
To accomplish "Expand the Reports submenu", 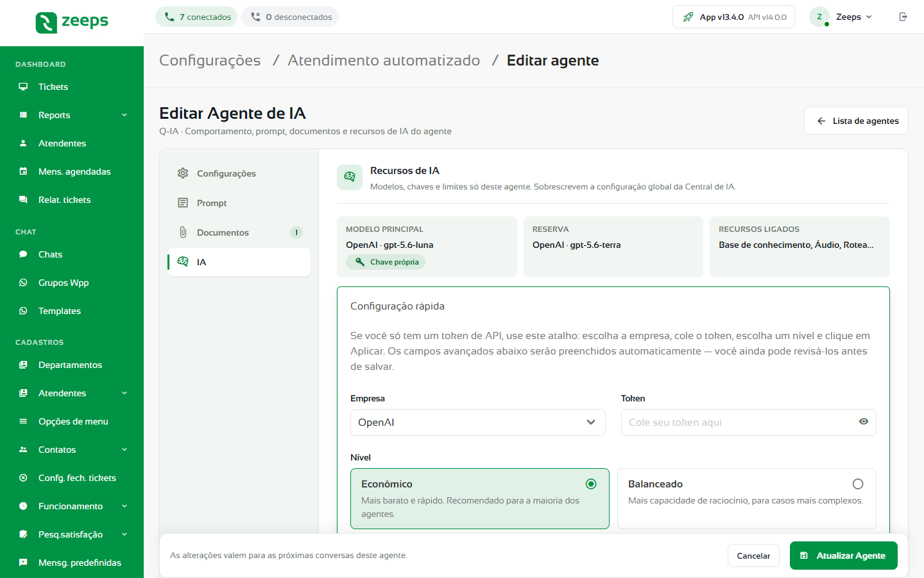I will point(124,115).
